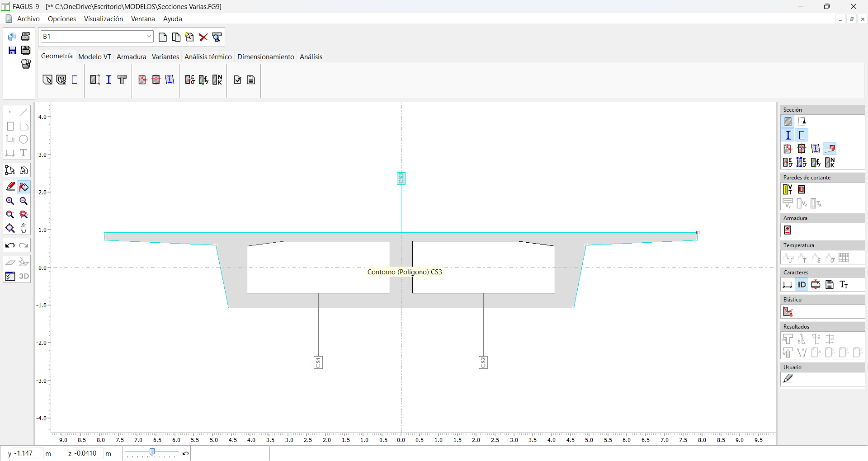Switch to the Armadura tab

pos(131,57)
